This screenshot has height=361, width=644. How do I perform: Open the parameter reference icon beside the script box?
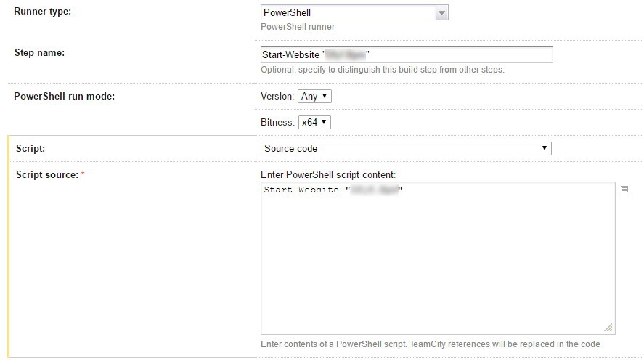point(624,190)
